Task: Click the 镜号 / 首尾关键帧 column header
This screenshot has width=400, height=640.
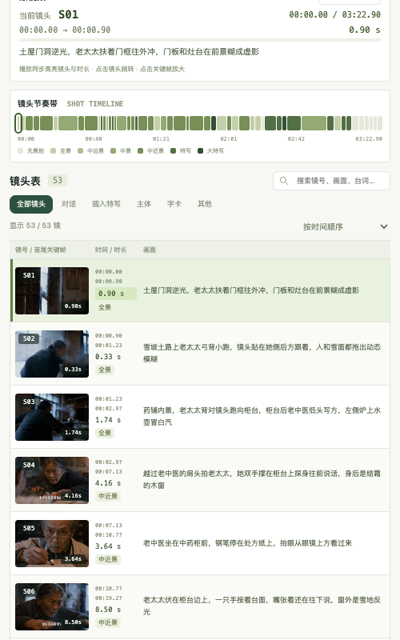Action: coord(40,250)
